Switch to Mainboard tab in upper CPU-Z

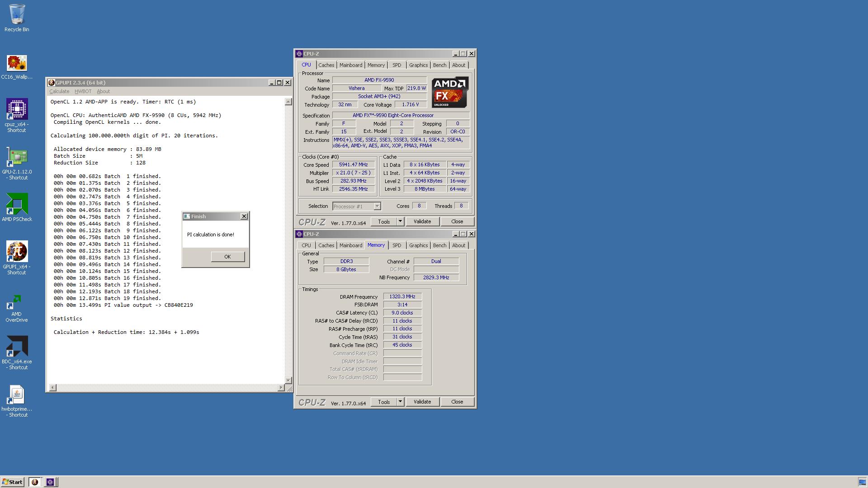351,65
